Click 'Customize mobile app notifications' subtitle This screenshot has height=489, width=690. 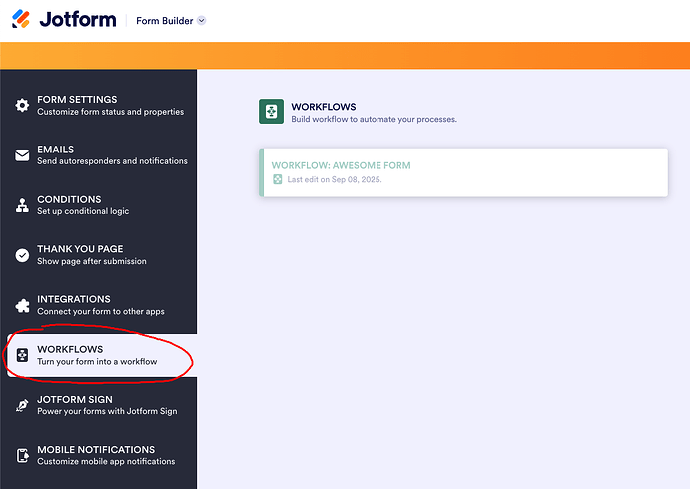[106, 462]
